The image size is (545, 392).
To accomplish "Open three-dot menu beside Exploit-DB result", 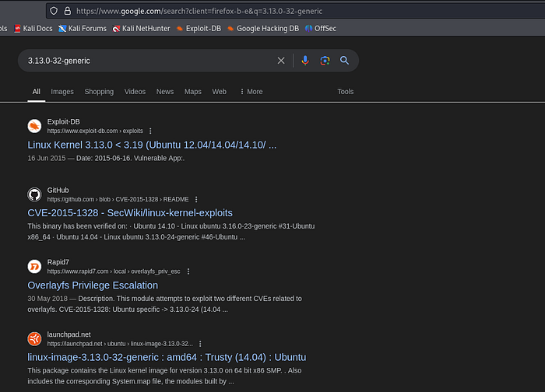I will tap(151, 131).
